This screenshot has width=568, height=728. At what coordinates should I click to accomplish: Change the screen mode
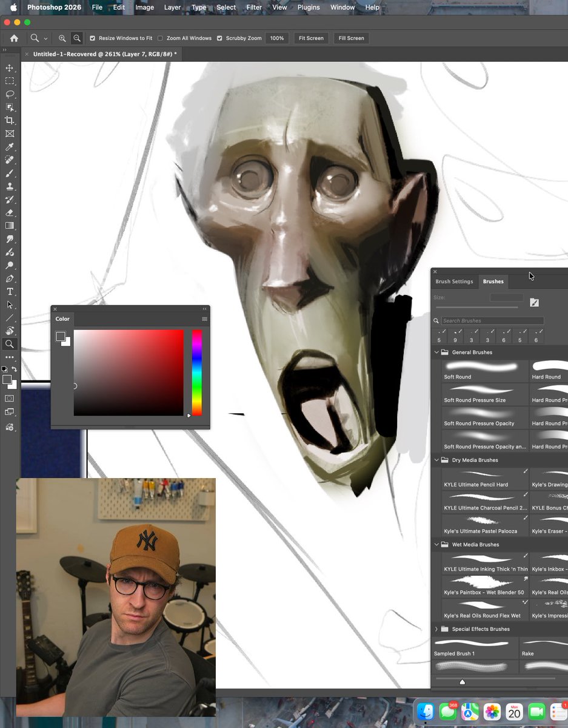pos(10,412)
